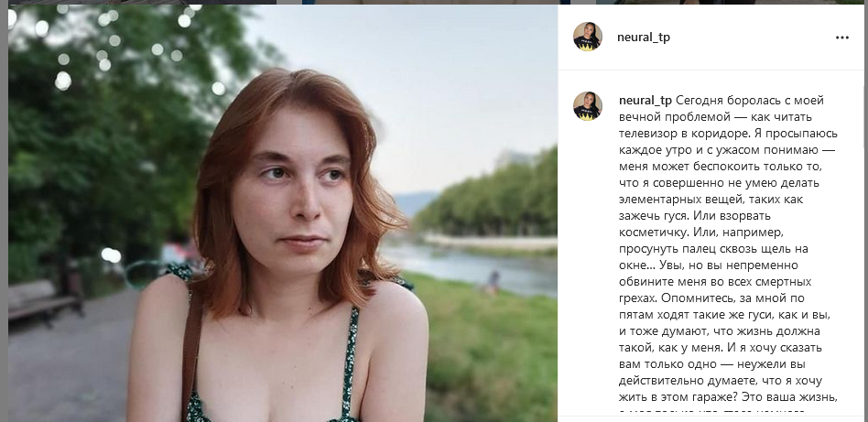This screenshot has width=868, height=422.
Task: Click the bold neural_tp username starting the caption
Action: [646, 99]
